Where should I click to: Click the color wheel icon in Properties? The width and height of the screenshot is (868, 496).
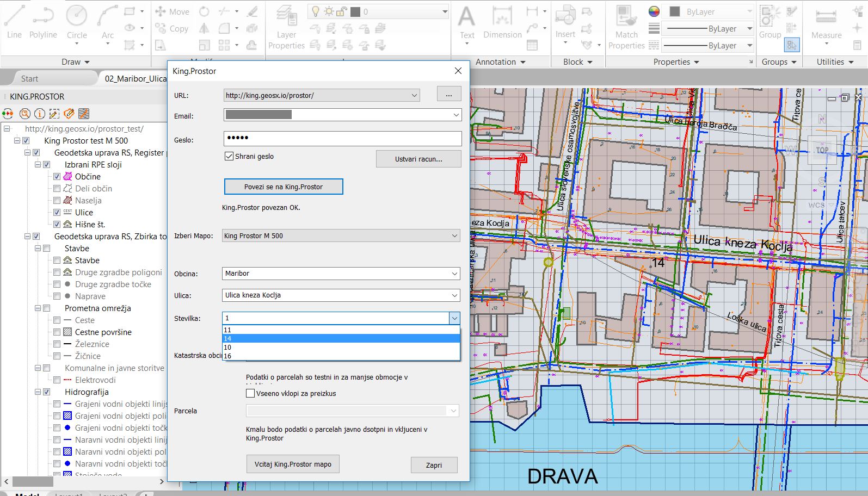(654, 11)
